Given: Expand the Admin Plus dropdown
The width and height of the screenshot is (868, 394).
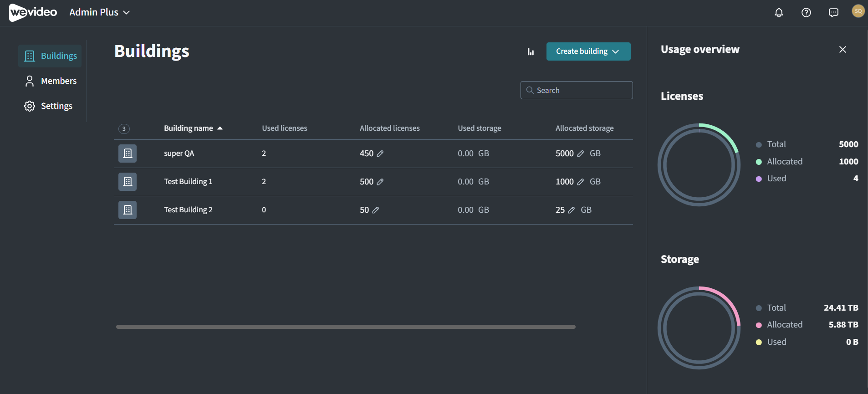Looking at the screenshot, I should pyautogui.click(x=100, y=12).
